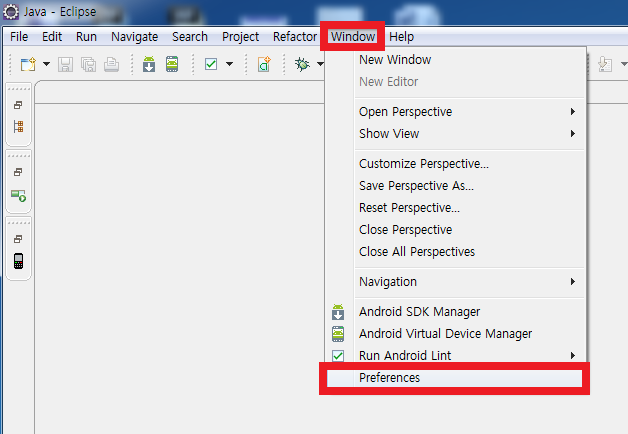
Task: Click the Eclipse application icon in title bar
Action: 11,12
